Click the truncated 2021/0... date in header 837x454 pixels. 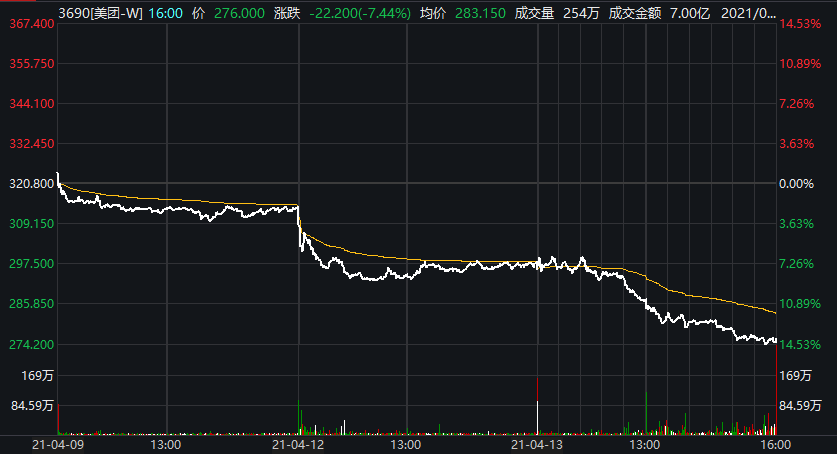pos(748,13)
